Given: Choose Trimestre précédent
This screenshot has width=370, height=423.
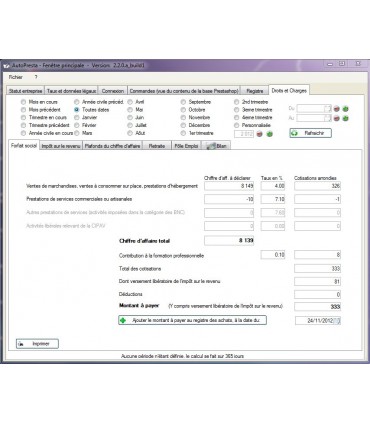Looking at the screenshot, I should point(23,125).
